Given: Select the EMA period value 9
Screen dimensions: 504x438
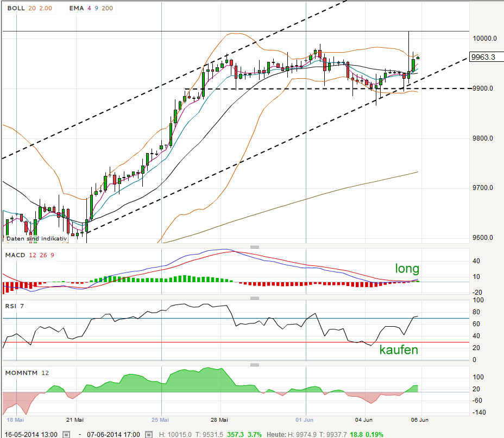Looking at the screenshot, I should coord(97,8).
